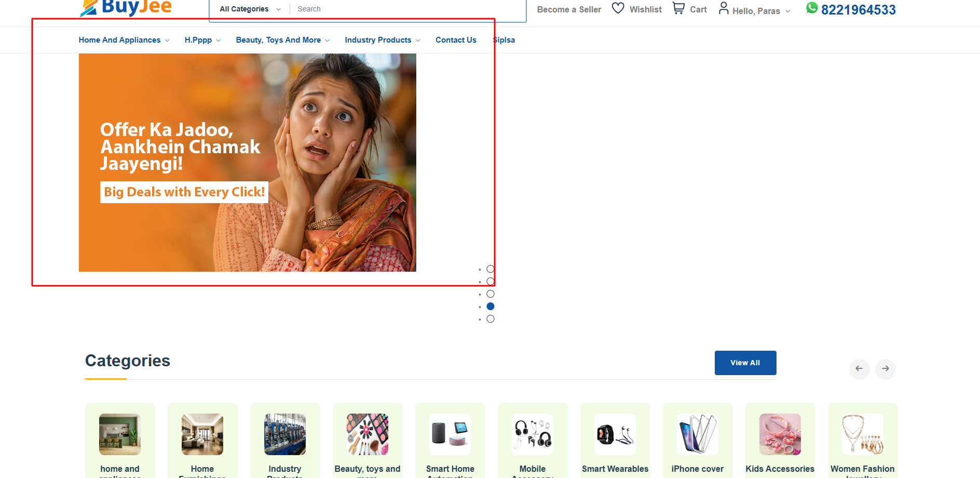This screenshot has width=980, height=478.
Task: Select the third banner slide indicator
Action: coord(491,294)
